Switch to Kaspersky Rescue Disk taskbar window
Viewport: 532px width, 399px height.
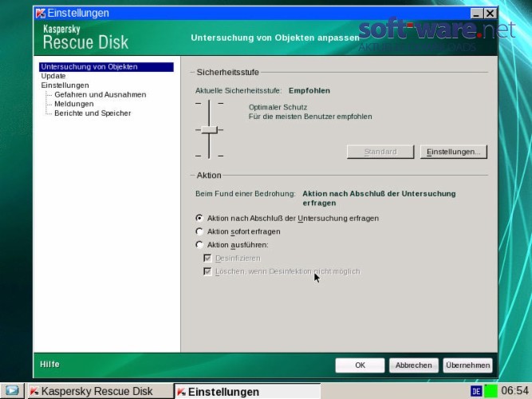pyautogui.click(x=100, y=391)
